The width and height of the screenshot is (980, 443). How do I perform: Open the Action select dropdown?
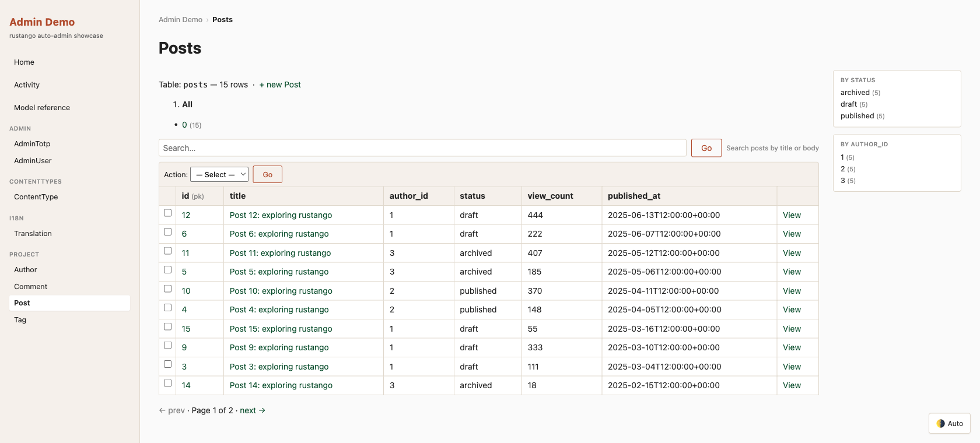pyautogui.click(x=219, y=174)
